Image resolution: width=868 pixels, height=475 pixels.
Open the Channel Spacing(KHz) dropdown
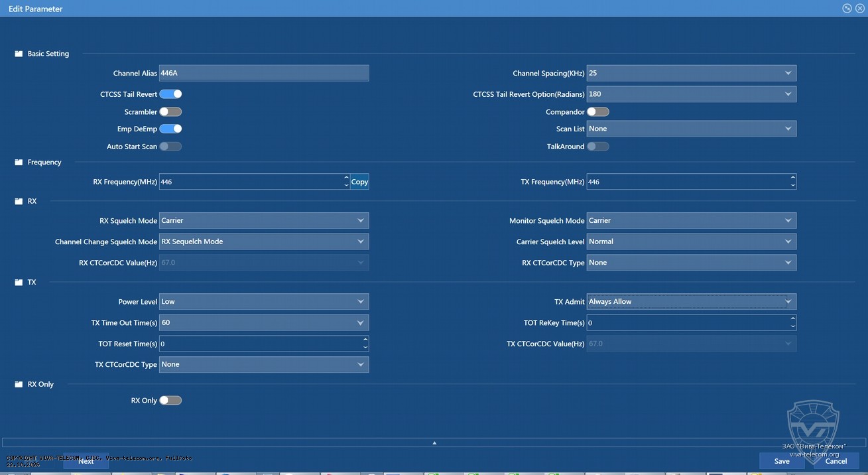[692, 73]
